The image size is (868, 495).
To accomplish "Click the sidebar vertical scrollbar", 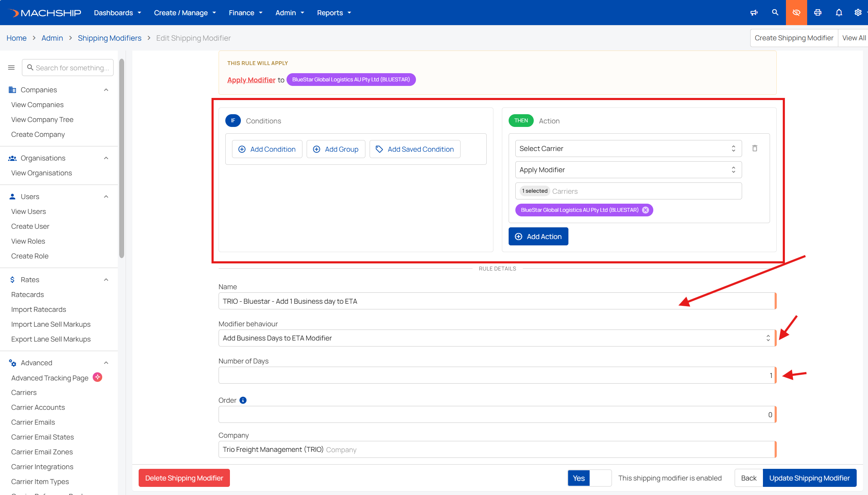I will [x=122, y=158].
